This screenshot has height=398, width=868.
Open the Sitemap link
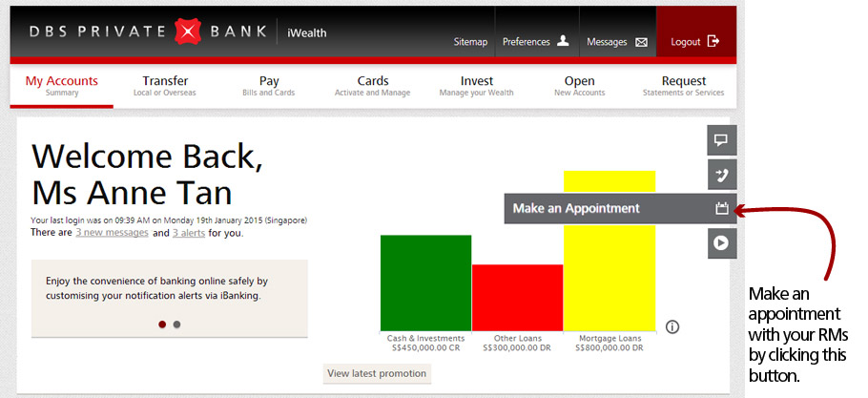pos(470,42)
